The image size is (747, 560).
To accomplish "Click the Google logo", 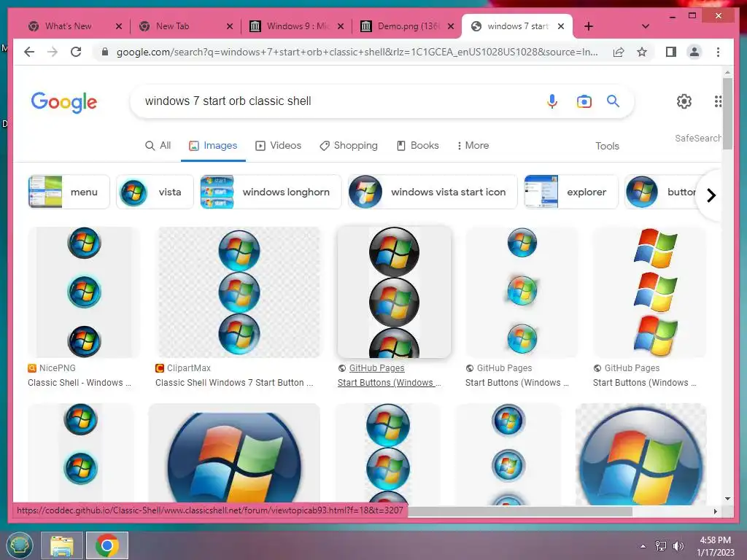I will tap(64, 102).
